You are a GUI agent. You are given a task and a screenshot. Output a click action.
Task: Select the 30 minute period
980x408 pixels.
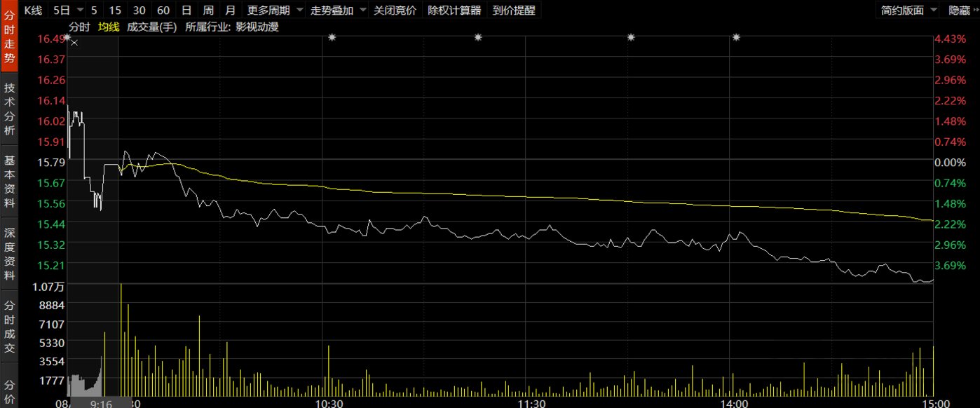(x=139, y=11)
